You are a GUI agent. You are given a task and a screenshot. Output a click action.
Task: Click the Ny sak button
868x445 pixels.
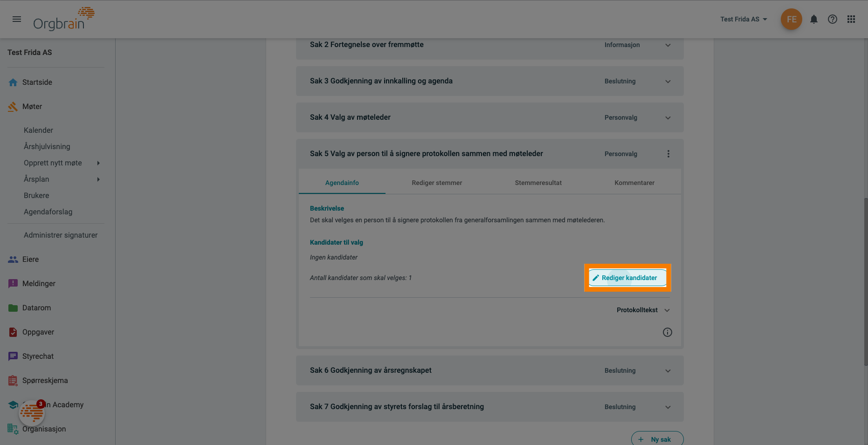click(x=657, y=439)
